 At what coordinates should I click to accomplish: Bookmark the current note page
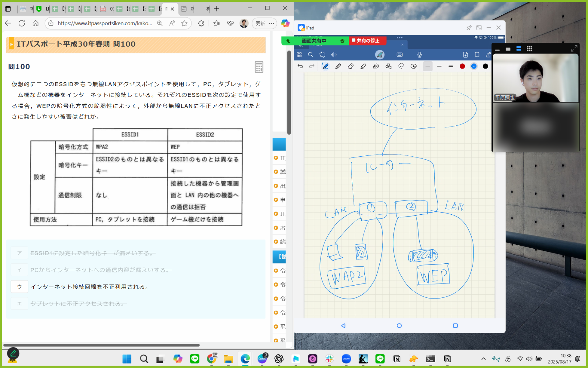click(x=477, y=55)
